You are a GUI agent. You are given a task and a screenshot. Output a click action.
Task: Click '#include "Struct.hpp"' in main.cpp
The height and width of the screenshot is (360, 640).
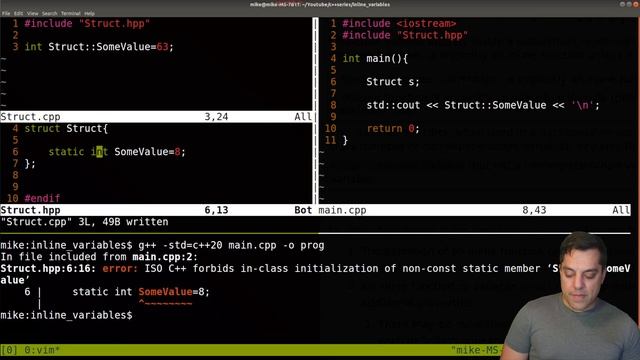(405, 36)
